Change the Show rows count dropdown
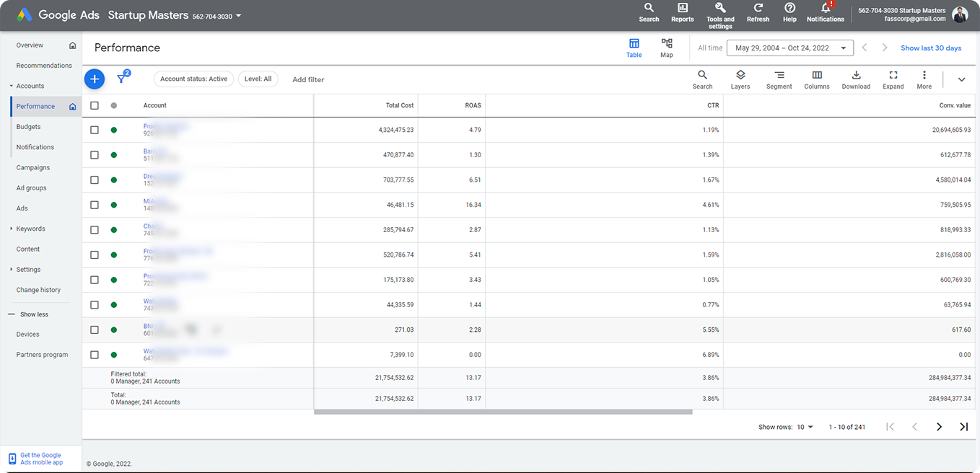The height and width of the screenshot is (473, 980). click(805, 427)
